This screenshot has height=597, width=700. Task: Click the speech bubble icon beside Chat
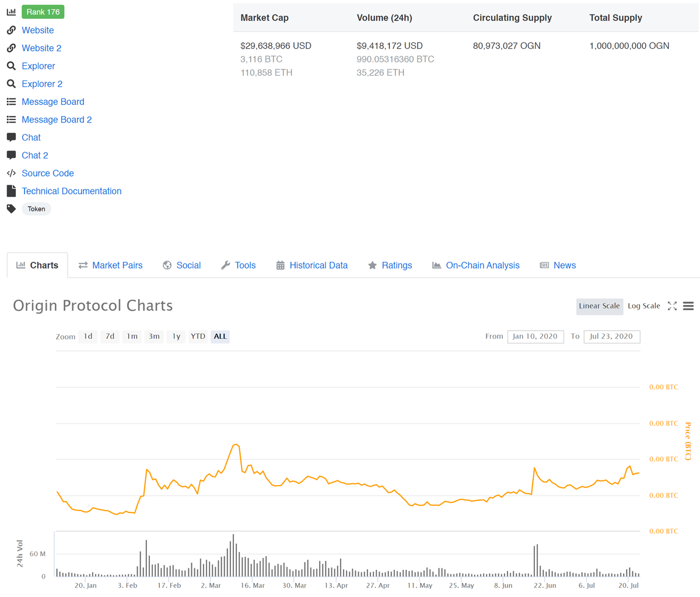pos(11,138)
